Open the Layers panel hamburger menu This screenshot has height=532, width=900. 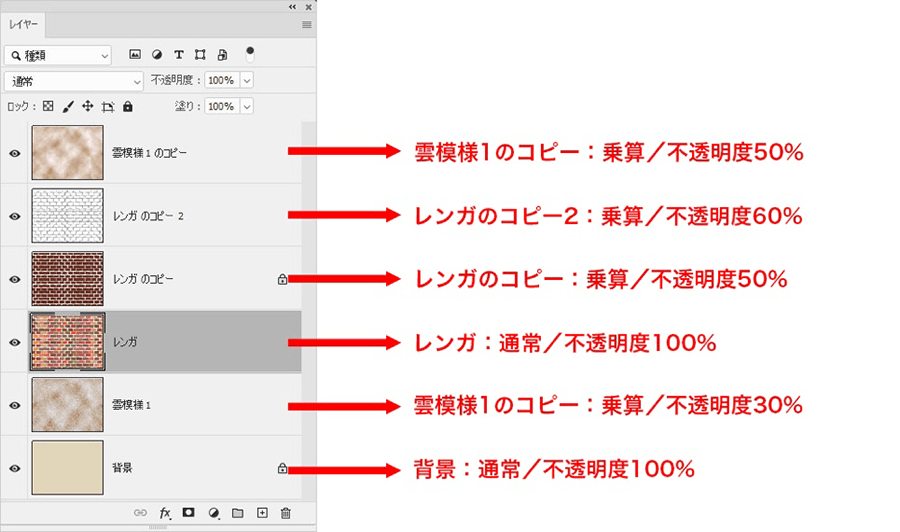pyautogui.click(x=307, y=25)
